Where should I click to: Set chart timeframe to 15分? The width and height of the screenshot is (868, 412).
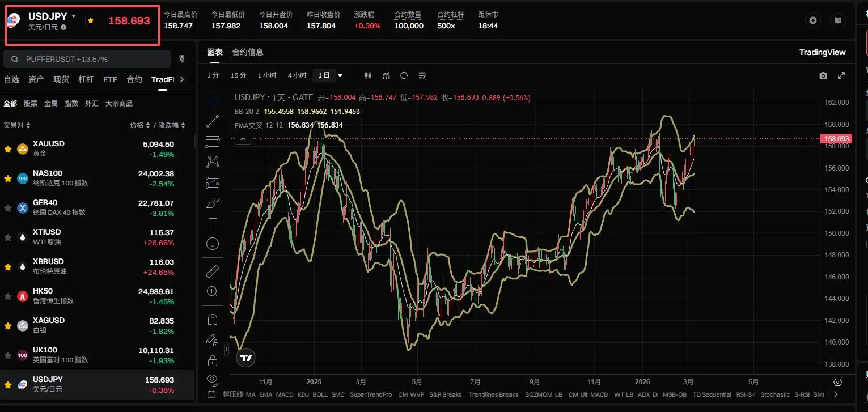coord(238,75)
